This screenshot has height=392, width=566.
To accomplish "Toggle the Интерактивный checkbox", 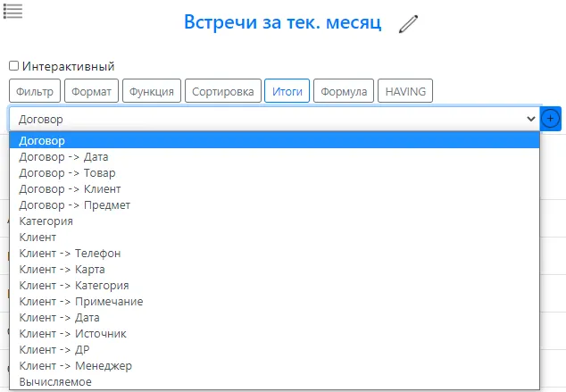I will tap(13, 66).
